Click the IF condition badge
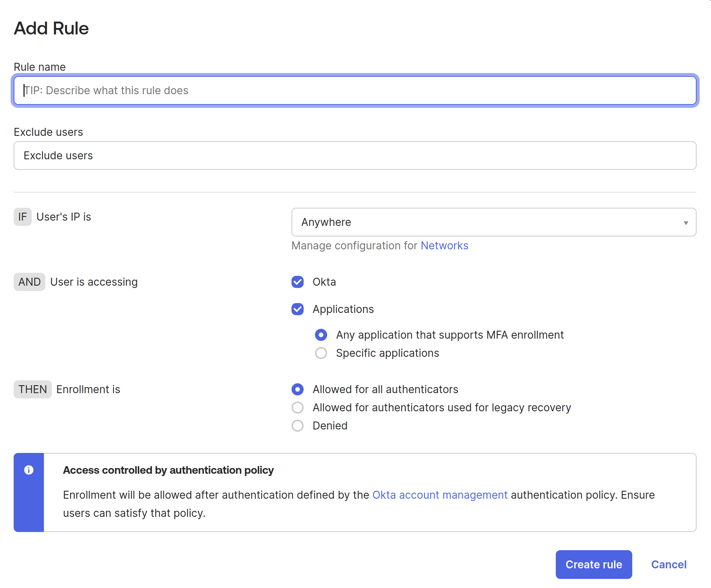Viewport: 711px width, 588px height. [23, 217]
